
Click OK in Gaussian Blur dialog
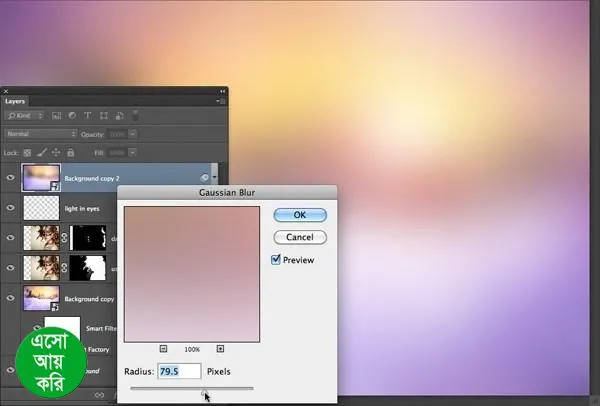click(299, 215)
